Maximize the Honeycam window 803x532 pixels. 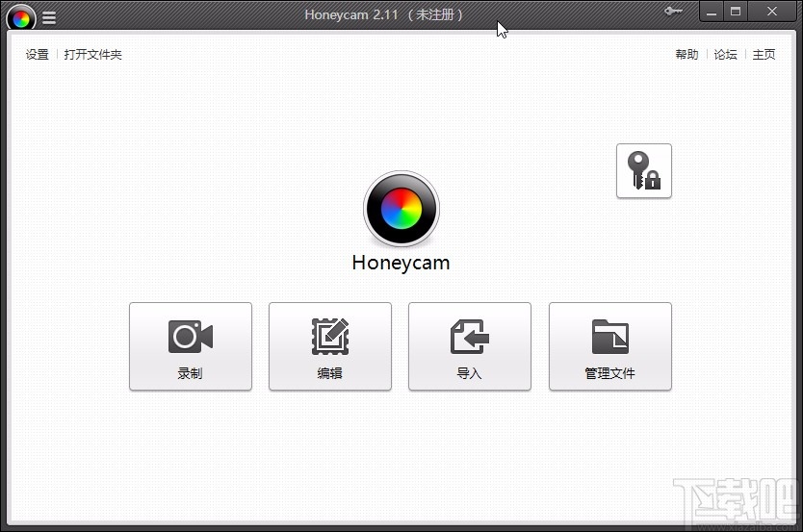click(736, 12)
